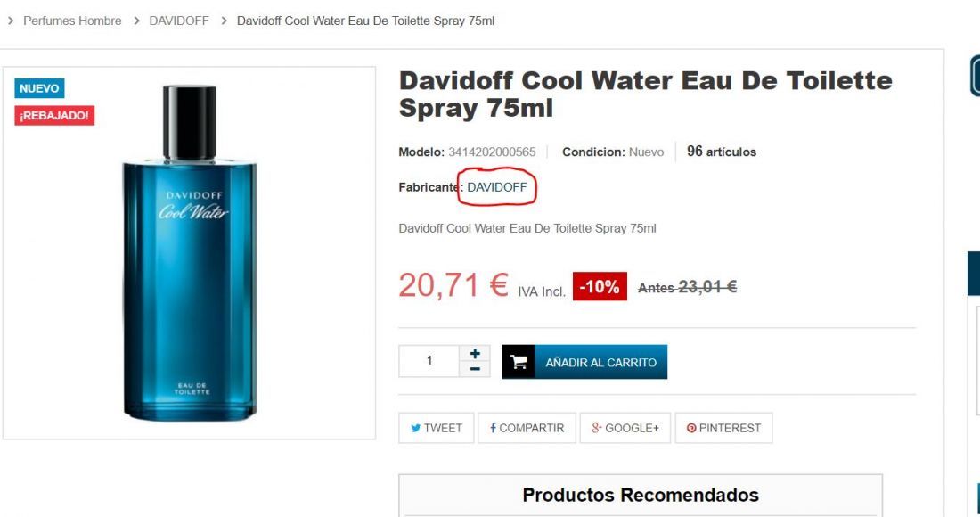Click the quantity input field
Image resolution: width=980 pixels, height=517 pixels.
(x=429, y=361)
